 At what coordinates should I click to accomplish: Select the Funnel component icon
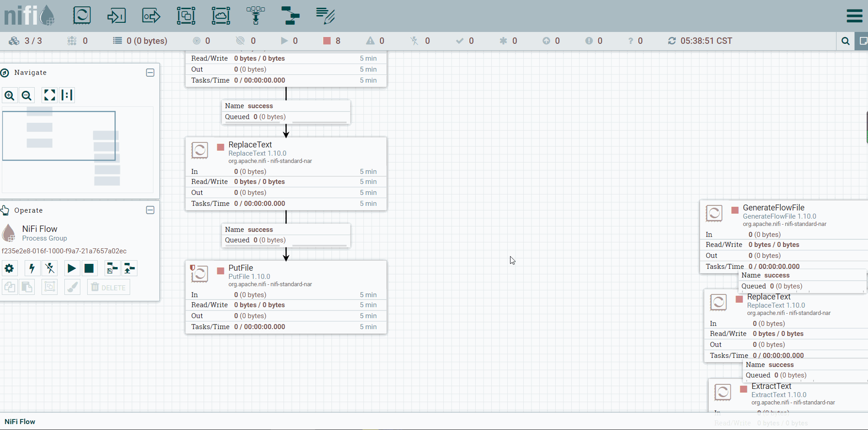click(256, 16)
